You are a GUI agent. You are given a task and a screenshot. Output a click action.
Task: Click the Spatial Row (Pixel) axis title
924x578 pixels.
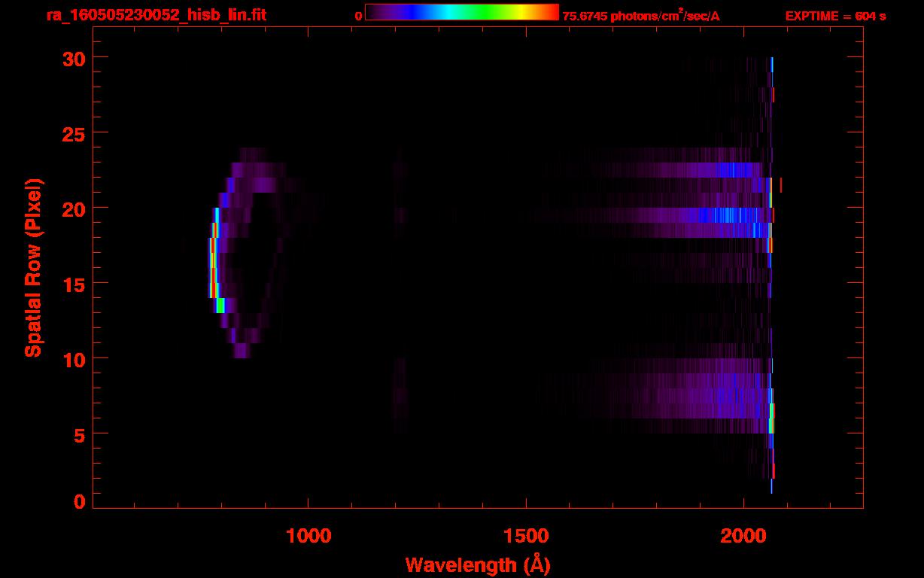(x=33, y=267)
